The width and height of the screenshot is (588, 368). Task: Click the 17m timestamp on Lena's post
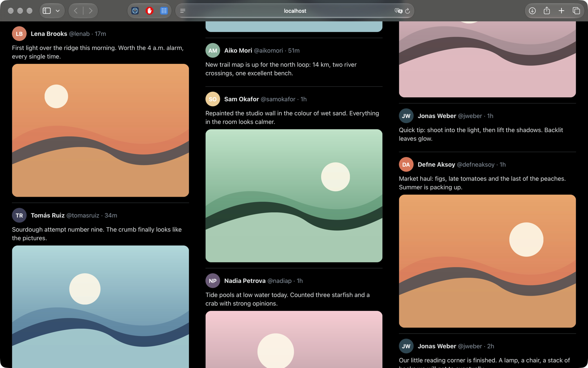tap(100, 34)
